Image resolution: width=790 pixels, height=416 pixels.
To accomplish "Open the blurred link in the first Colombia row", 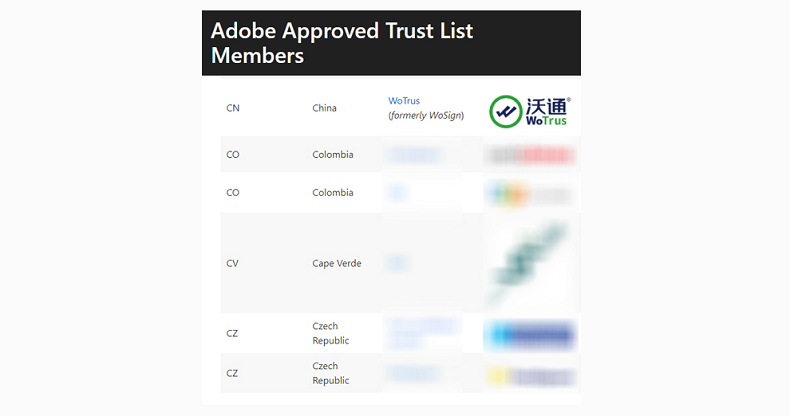I will pyautogui.click(x=413, y=155).
